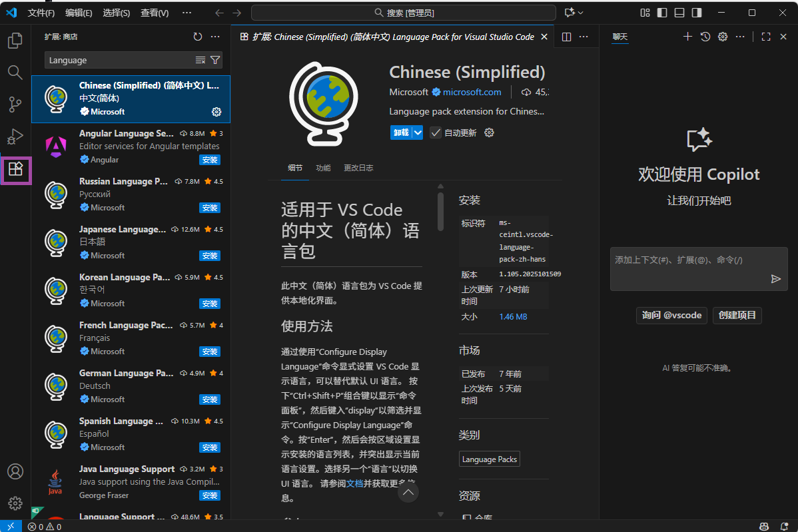
Task: Click the Language Packs category tag
Action: (489, 459)
